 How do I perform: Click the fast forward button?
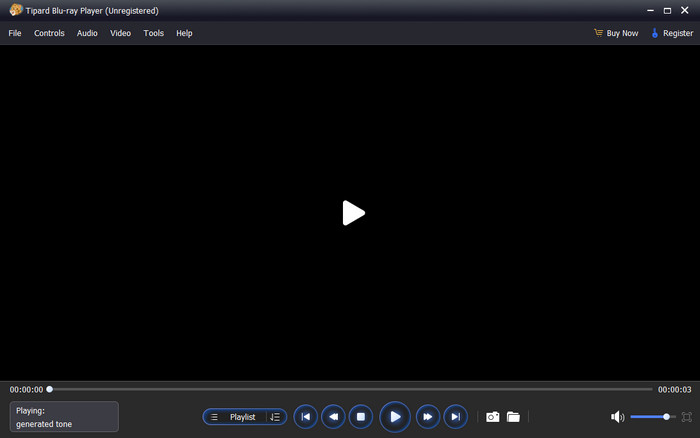tap(427, 417)
